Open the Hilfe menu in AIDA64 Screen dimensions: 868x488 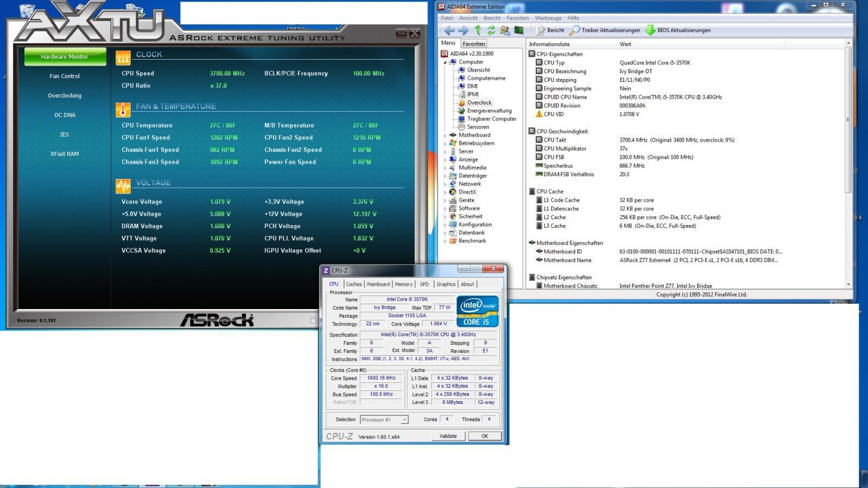click(x=573, y=18)
